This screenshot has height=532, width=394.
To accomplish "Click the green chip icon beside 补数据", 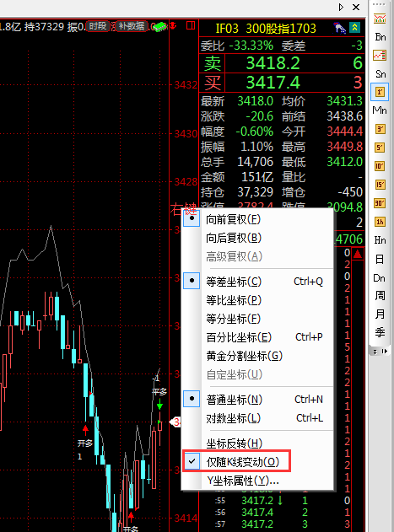I will pos(160,27).
